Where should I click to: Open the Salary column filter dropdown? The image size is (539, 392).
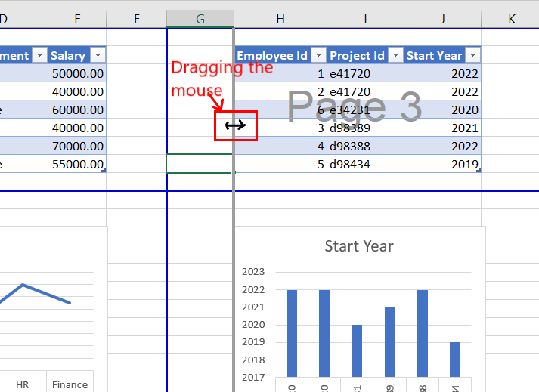(x=98, y=55)
